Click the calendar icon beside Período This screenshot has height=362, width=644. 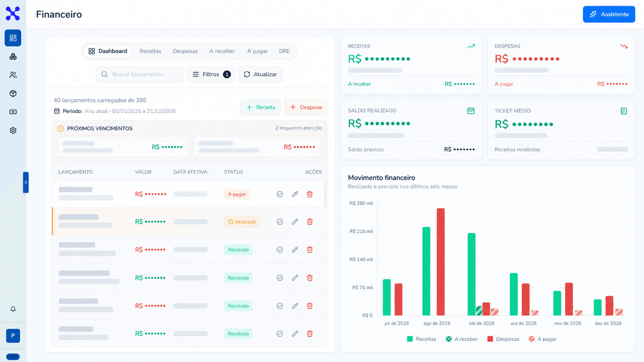[x=57, y=111]
